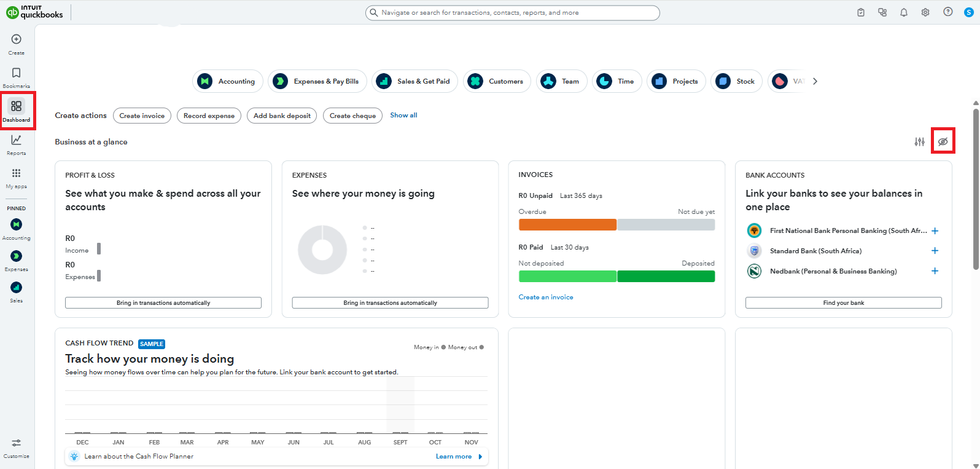Select First National Bank Personal Banking row
Screen dimensions: 980x469
(x=842, y=231)
